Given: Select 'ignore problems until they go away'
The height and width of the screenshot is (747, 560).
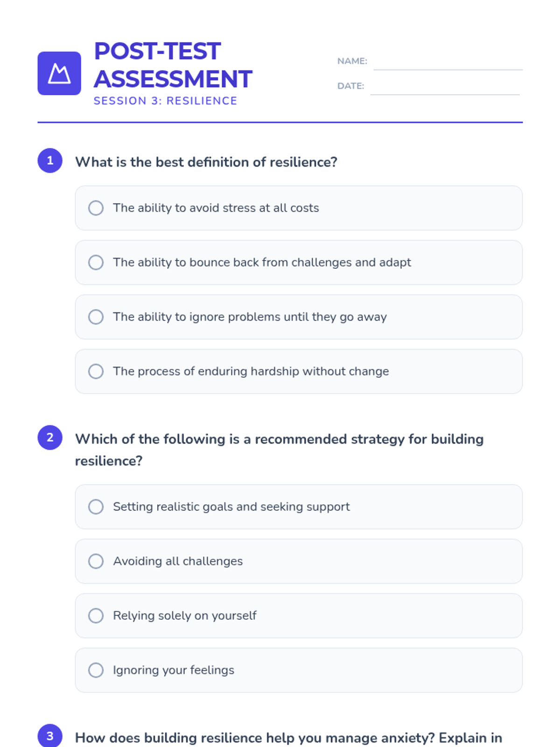Looking at the screenshot, I should click(x=96, y=317).
